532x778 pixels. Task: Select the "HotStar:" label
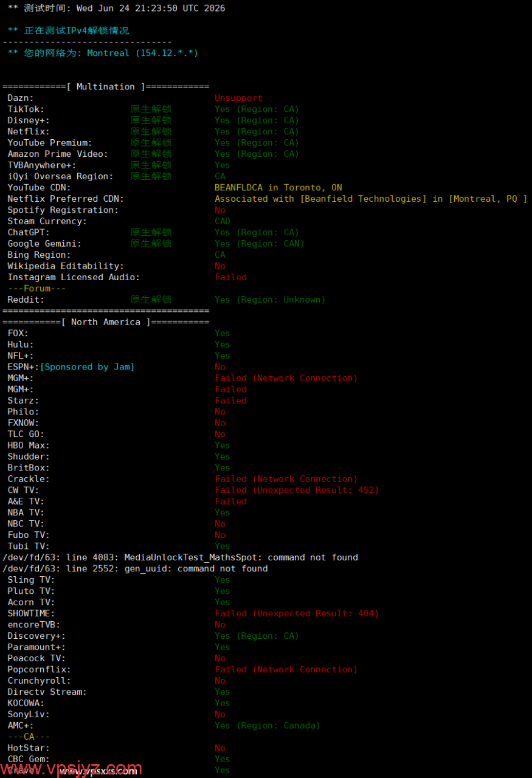click(29, 749)
